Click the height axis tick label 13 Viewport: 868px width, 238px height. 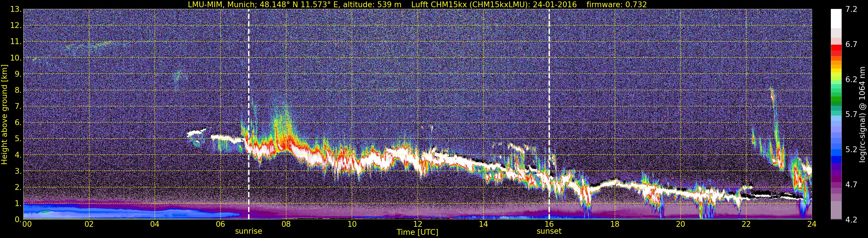tap(16, 10)
